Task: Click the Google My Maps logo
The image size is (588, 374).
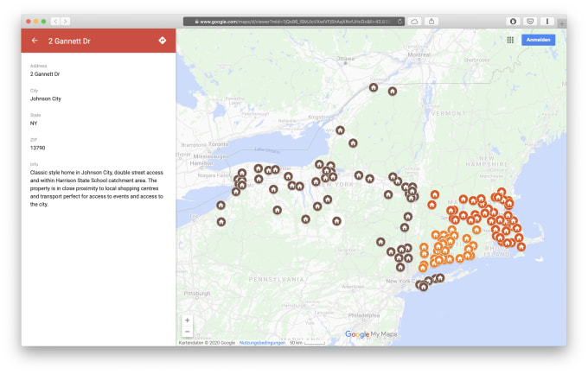Action: pos(371,334)
